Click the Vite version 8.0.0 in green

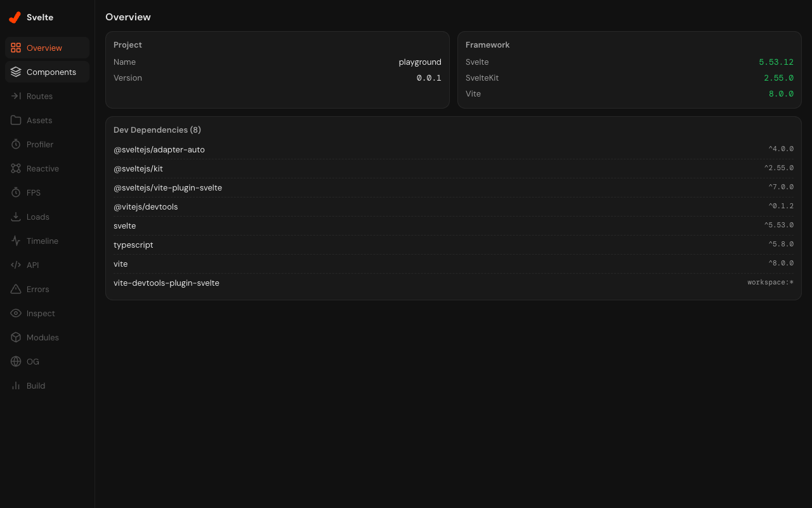[x=782, y=94]
